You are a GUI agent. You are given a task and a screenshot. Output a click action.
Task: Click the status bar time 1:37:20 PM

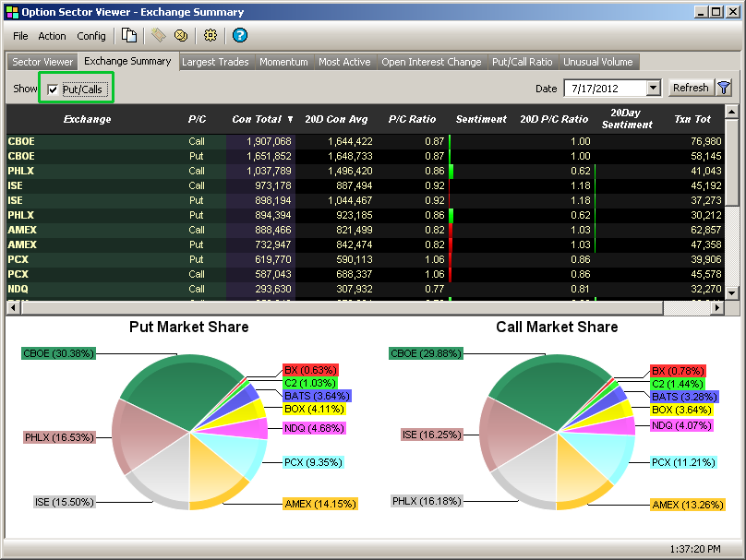click(695, 549)
